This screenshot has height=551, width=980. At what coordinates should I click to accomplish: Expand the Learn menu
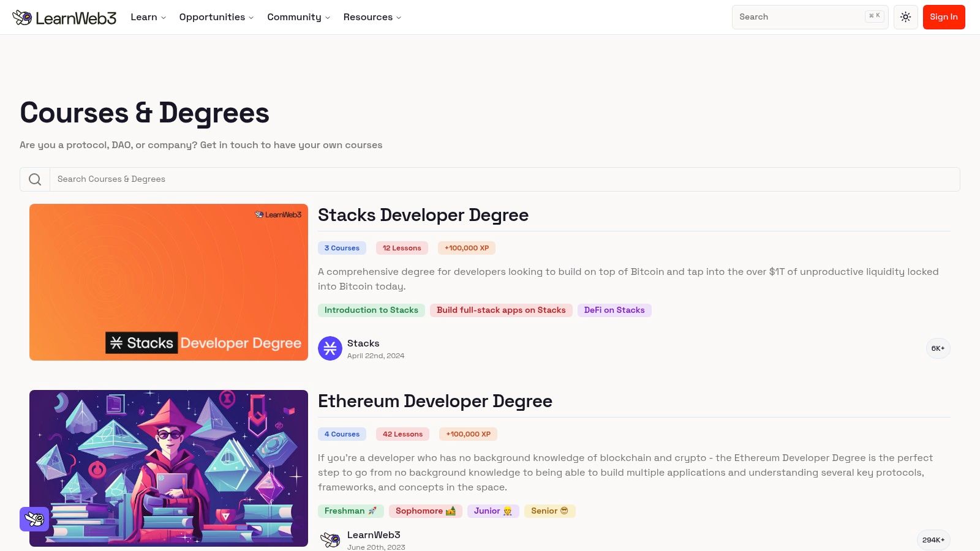click(148, 17)
